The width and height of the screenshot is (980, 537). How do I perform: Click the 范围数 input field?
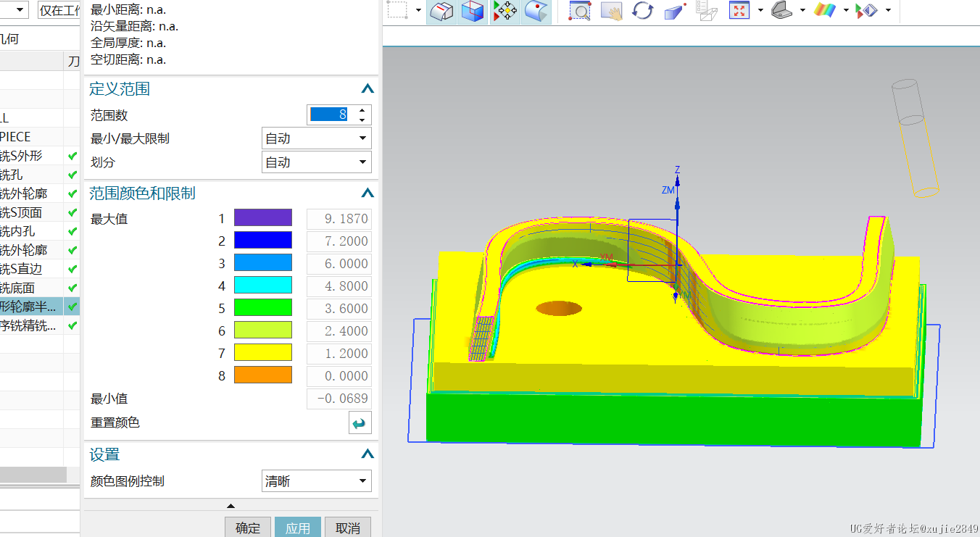[x=331, y=115]
